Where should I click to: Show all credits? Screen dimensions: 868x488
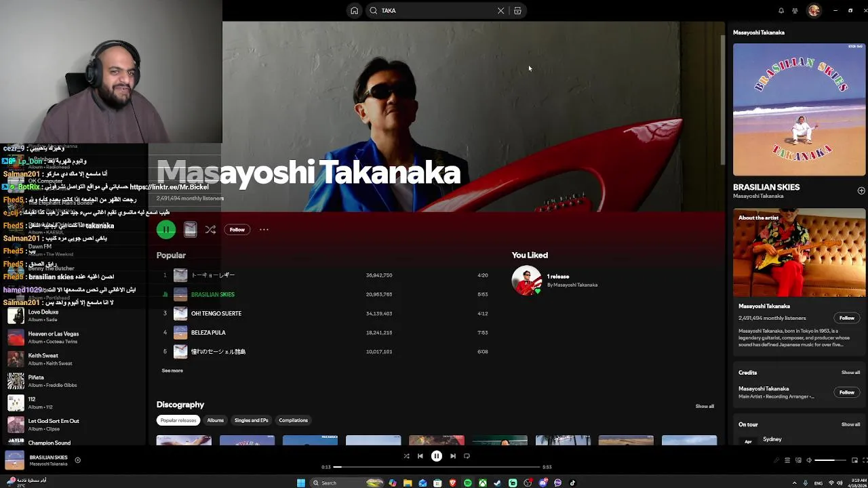(850, 373)
